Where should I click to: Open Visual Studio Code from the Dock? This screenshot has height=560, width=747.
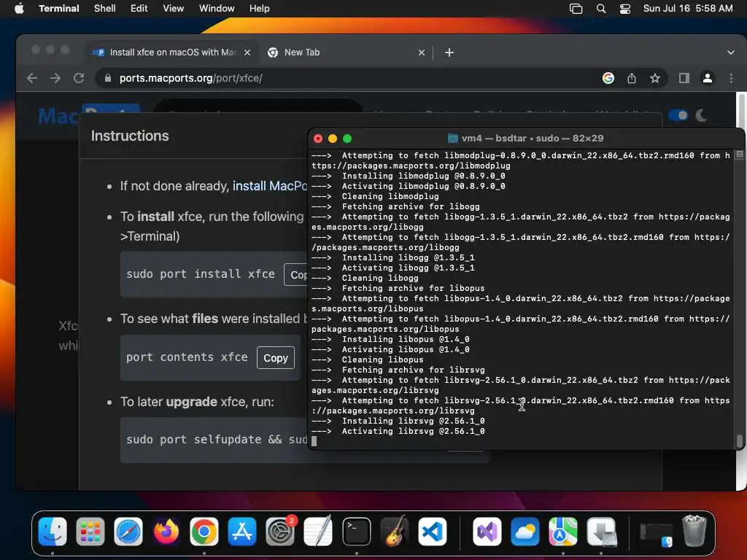pyautogui.click(x=433, y=532)
